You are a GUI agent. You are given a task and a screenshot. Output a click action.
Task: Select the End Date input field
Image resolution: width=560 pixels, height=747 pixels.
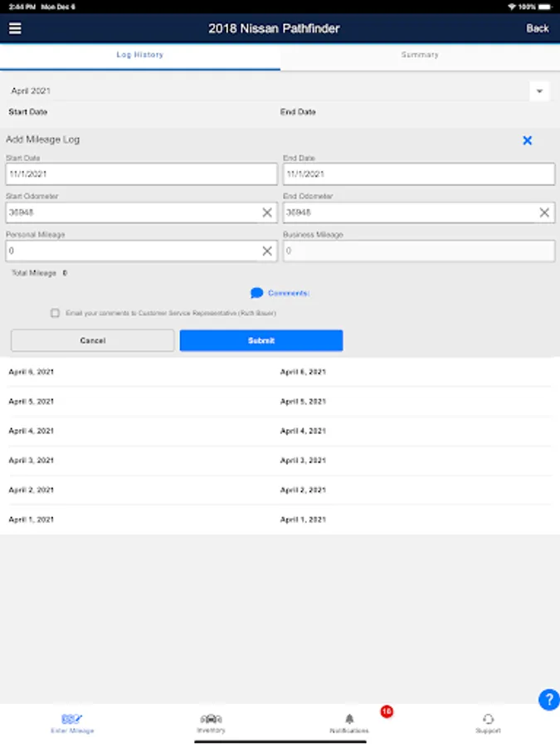coord(419,174)
